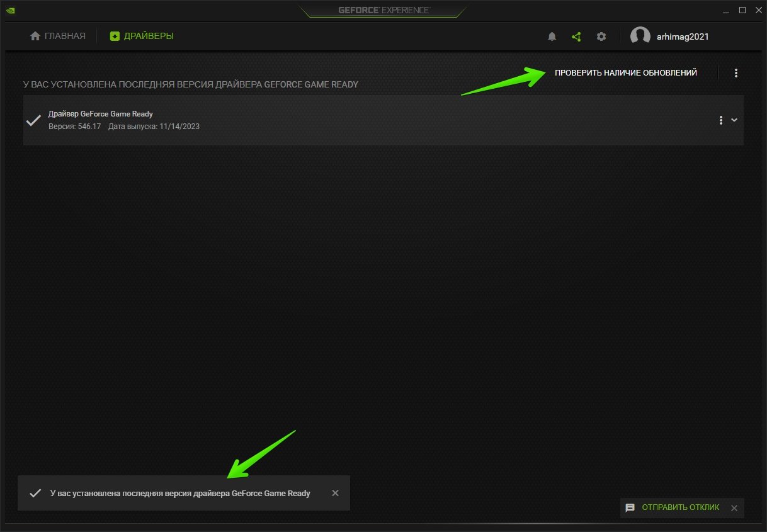
Task: Click the feedback chat bubble icon
Action: [x=630, y=507]
